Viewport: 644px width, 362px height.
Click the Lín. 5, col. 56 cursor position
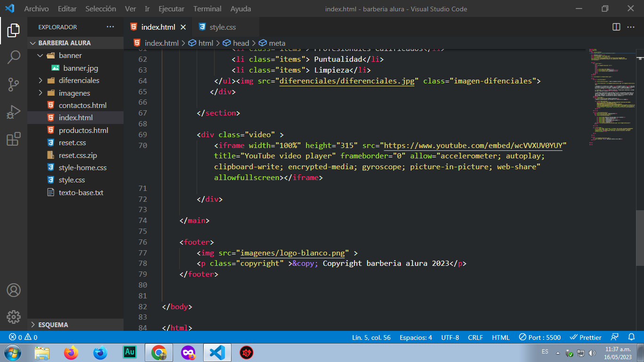pyautogui.click(x=371, y=337)
